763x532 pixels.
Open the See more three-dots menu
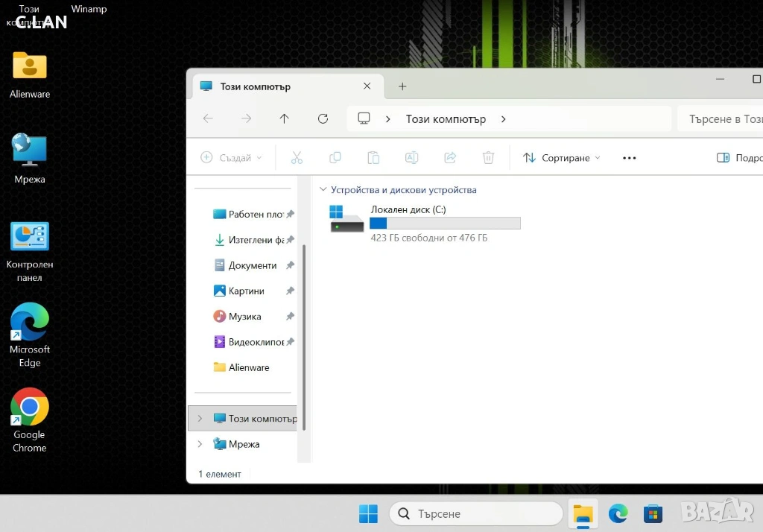[629, 158]
